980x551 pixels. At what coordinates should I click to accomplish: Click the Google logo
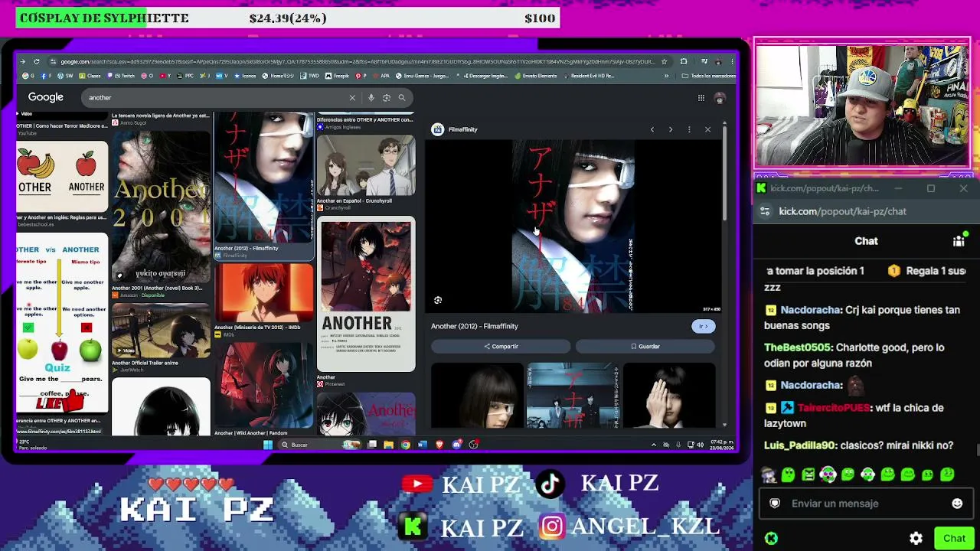coord(46,97)
